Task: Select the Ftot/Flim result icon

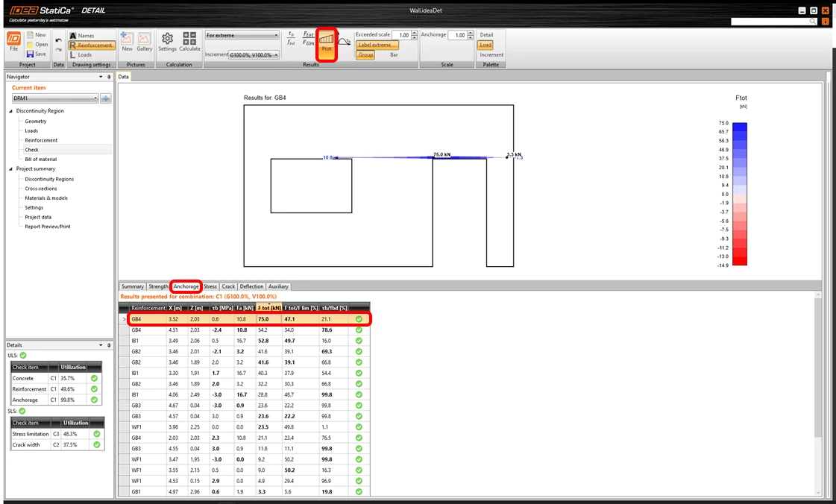Action: click(x=308, y=38)
